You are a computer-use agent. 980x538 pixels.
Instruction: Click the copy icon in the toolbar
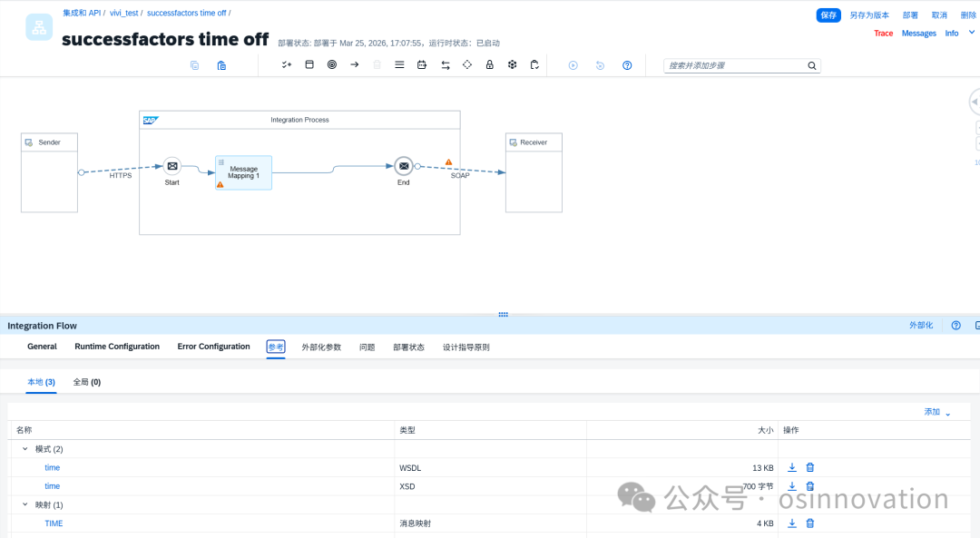tap(194, 65)
